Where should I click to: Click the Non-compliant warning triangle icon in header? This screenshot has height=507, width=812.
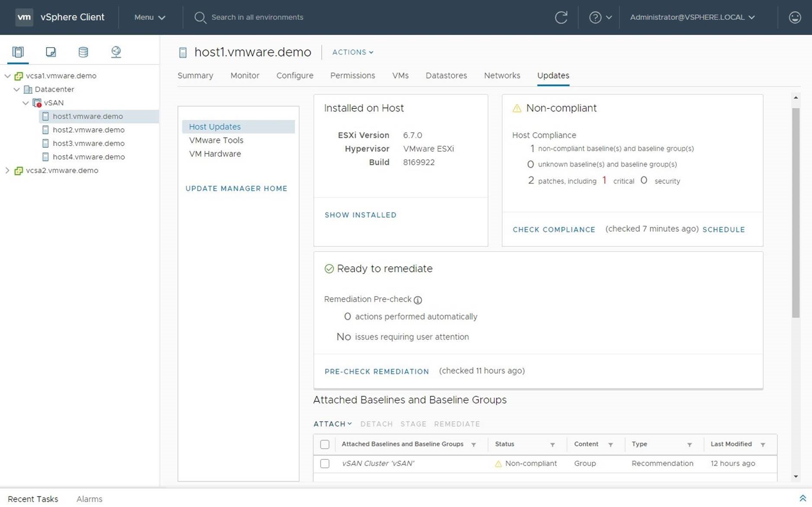(517, 108)
